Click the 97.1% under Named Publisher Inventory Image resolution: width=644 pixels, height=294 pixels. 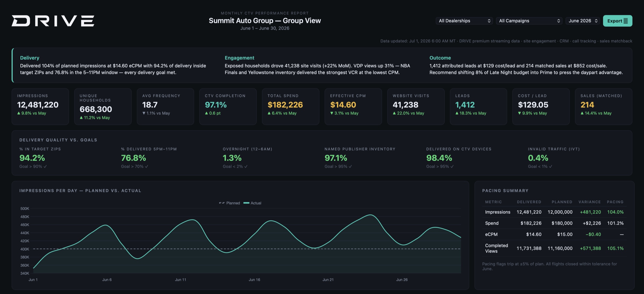point(336,158)
